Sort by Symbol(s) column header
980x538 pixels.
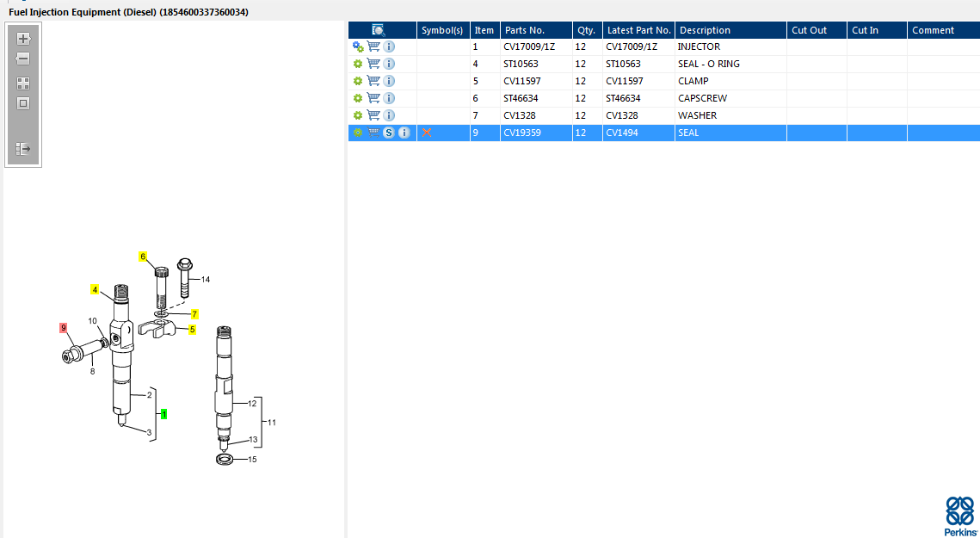pyautogui.click(x=443, y=30)
